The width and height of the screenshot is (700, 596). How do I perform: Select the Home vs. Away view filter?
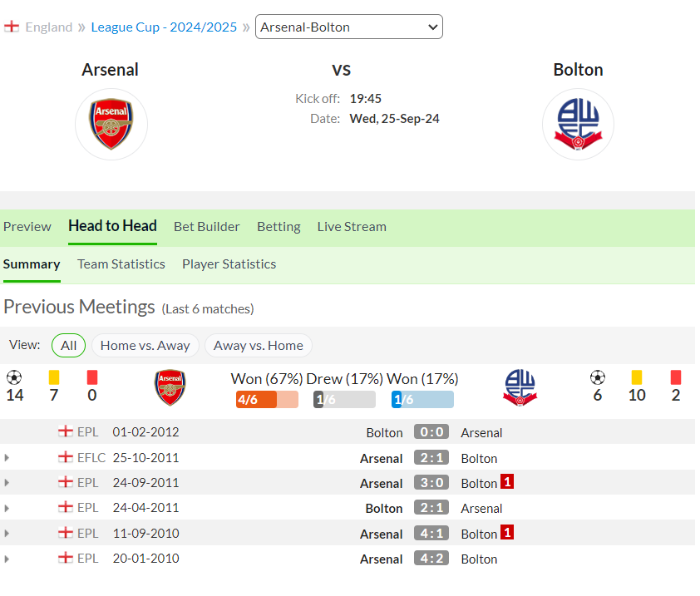(145, 346)
